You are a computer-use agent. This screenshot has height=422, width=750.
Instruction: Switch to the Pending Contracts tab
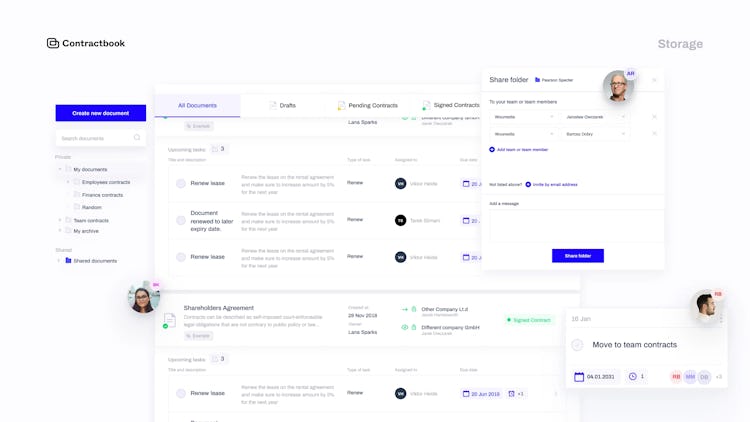[367, 105]
